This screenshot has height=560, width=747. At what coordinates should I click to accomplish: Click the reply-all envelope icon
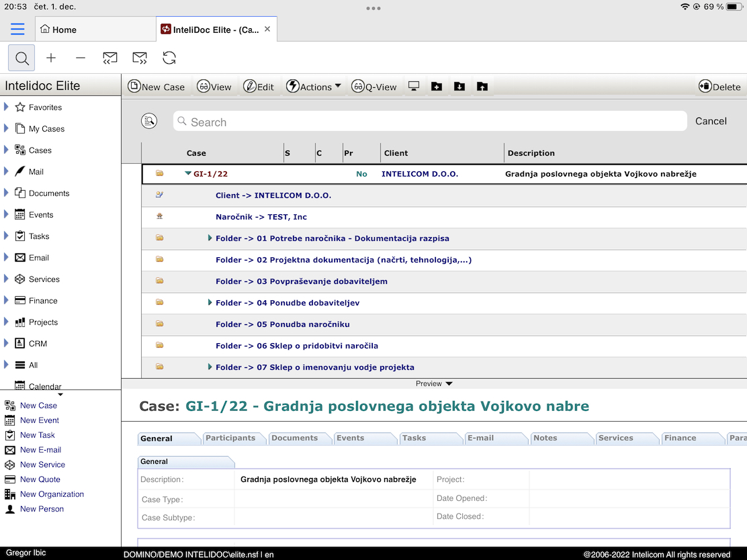pos(109,58)
